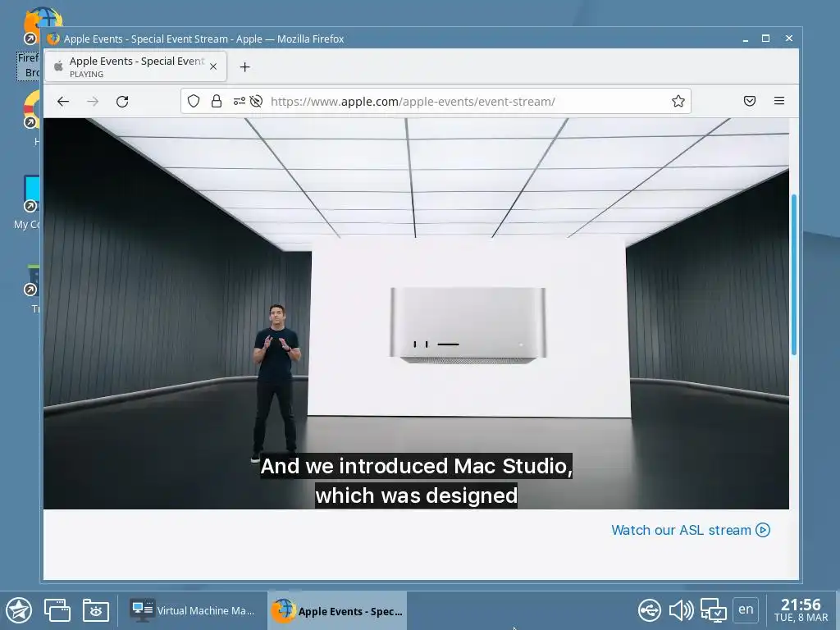
Task: Open tracking protection shield icon
Action: coord(194,101)
